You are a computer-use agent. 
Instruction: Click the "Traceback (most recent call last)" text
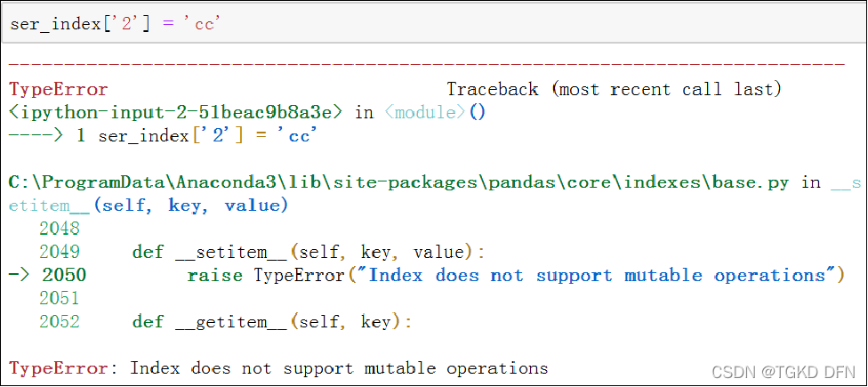point(614,89)
